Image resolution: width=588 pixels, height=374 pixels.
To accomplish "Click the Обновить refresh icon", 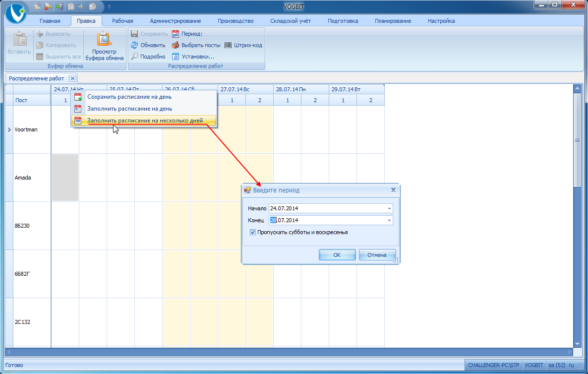I will point(134,46).
